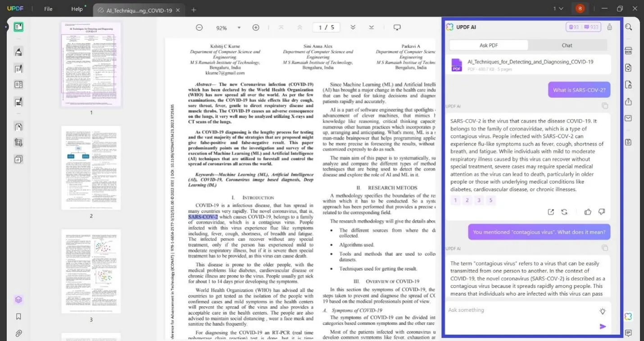Switch to Reader mode in left sidebar

point(18,27)
